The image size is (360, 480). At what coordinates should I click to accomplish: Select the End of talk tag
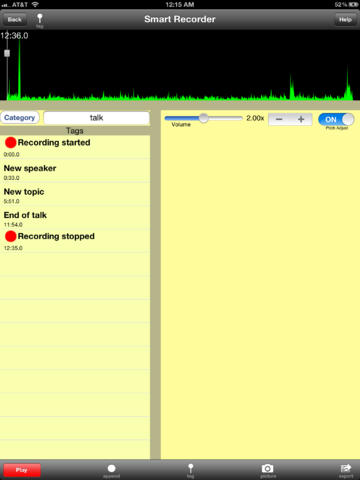(x=75, y=217)
